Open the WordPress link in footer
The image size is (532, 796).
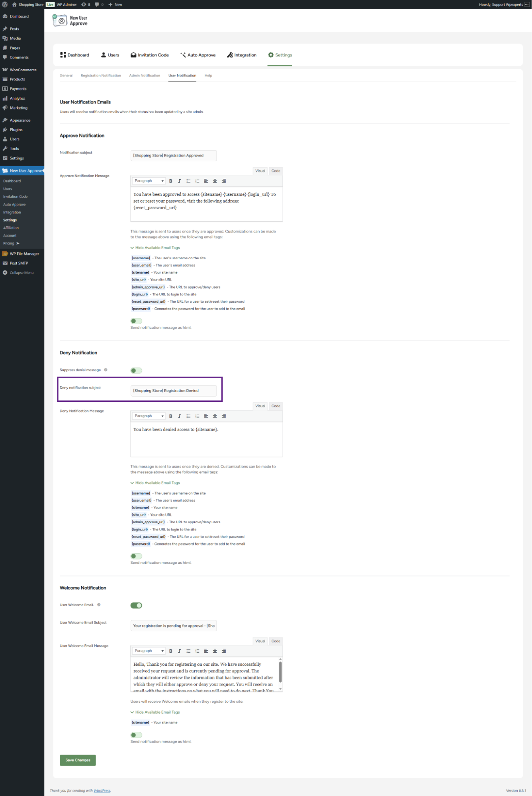pos(102,790)
